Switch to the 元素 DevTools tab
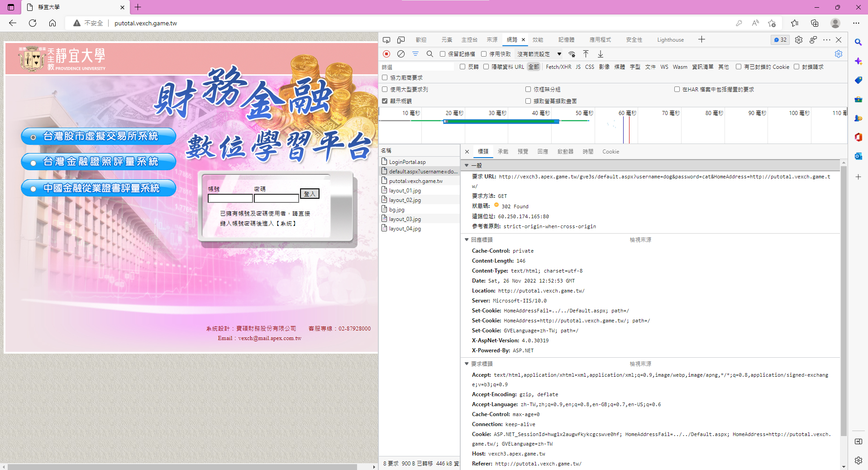This screenshot has height=470, width=868. (x=447, y=40)
